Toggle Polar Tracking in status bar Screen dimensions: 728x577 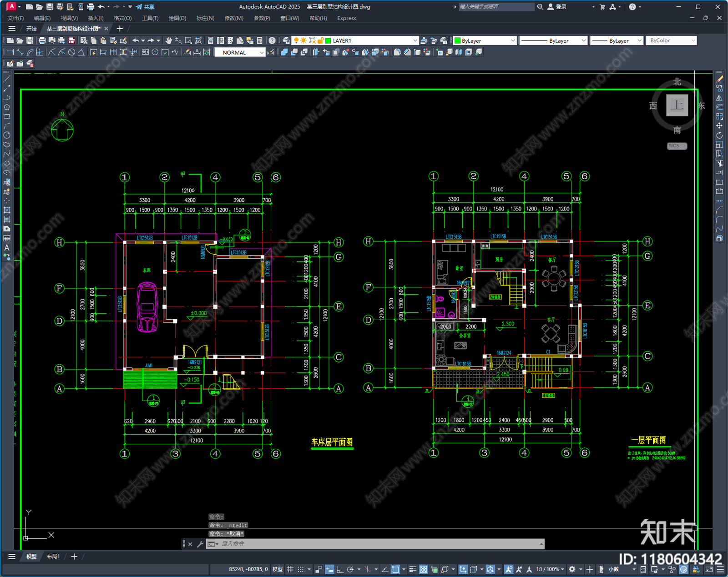pos(350,569)
